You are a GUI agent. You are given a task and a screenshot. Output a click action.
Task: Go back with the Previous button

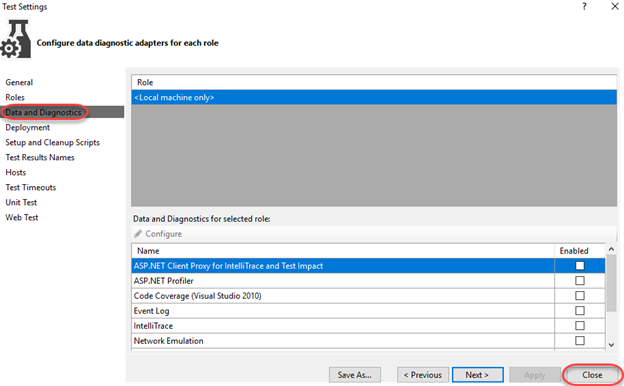point(423,375)
